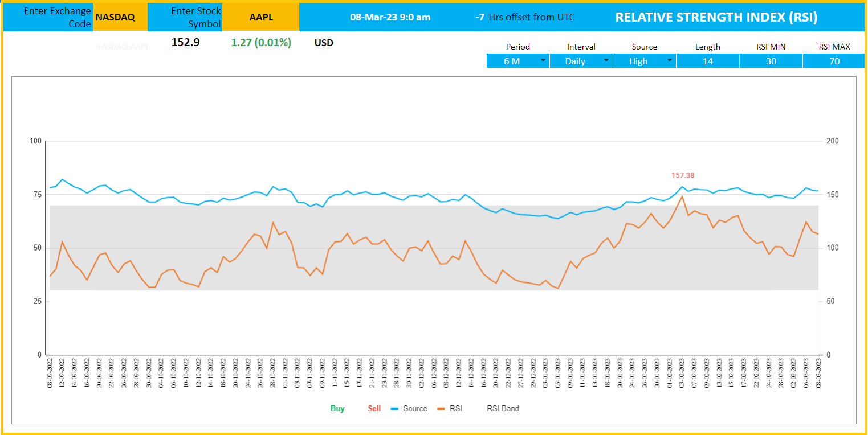Select the RSI MAX field showing 70
Viewport: 868px width, 435px height.
tap(834, 61)
